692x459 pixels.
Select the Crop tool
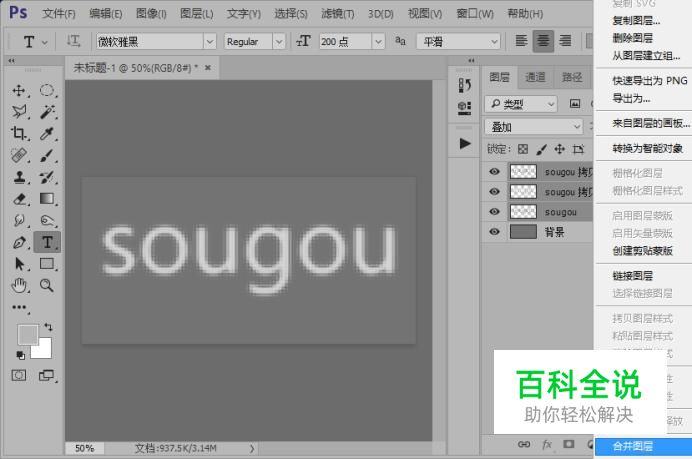19,133
